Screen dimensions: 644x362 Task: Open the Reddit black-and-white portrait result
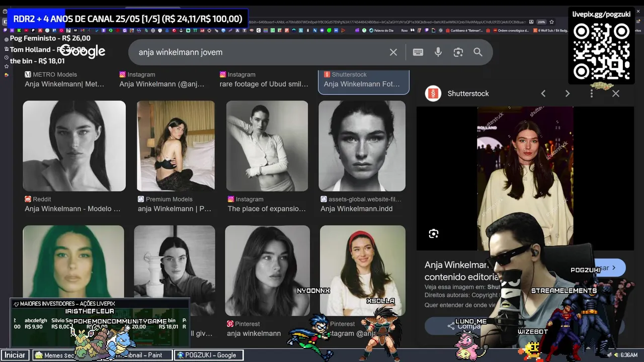point(74,146)
